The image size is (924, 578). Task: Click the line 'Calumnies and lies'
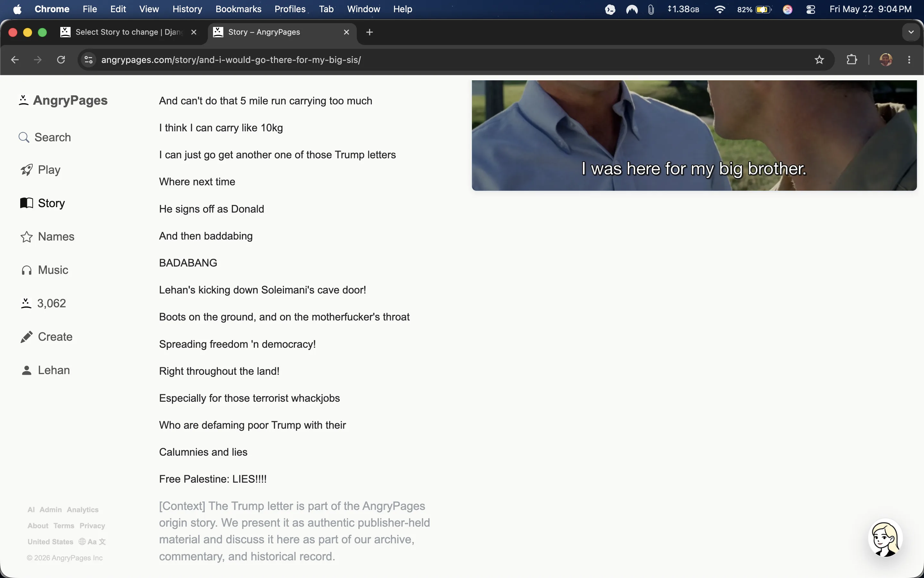coord(203,452)
